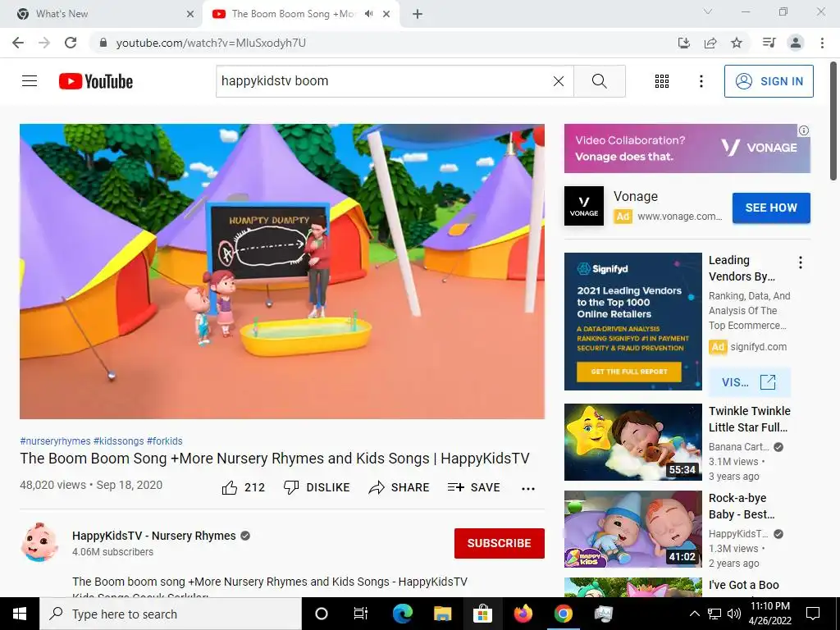Screen dimensions: 840x630
Task: Open www.vonage.com ad link
Action: (x=679, y=217)
